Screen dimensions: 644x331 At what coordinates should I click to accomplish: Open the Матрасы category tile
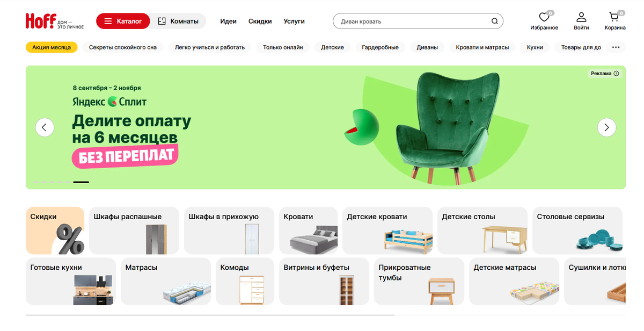[x=166, y=282]
